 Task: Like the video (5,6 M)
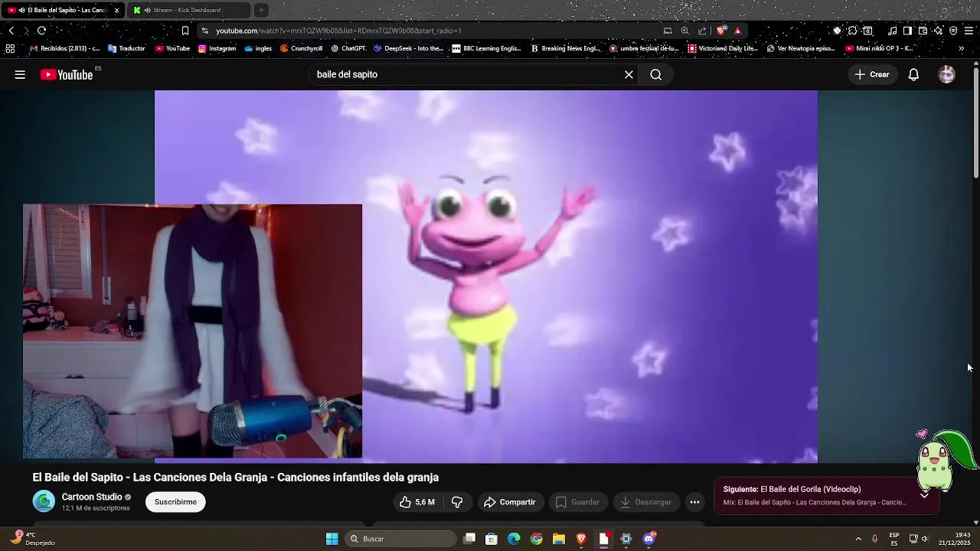click(417, 502)
